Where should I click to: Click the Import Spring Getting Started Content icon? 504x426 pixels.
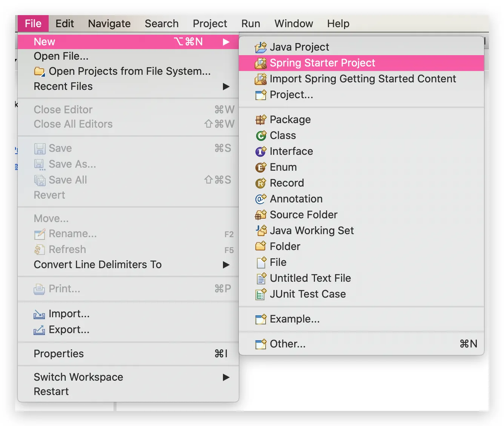pos(261,79)
